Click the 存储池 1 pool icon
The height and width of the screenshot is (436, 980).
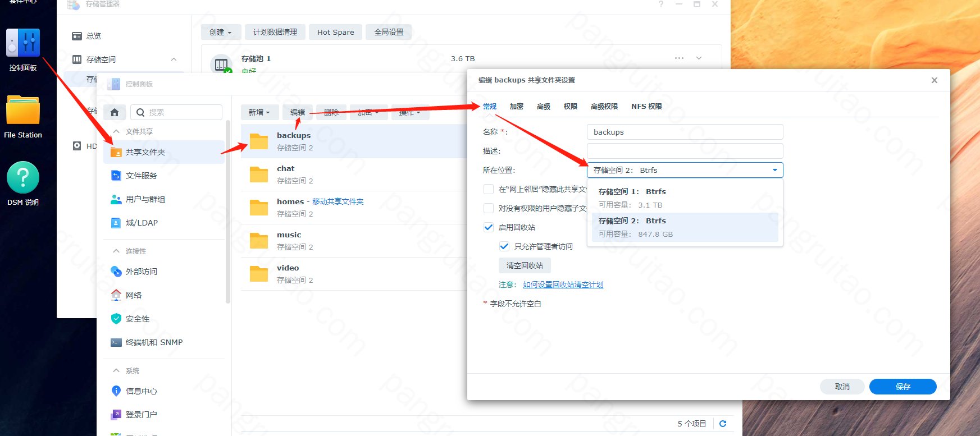coord(221,65)
